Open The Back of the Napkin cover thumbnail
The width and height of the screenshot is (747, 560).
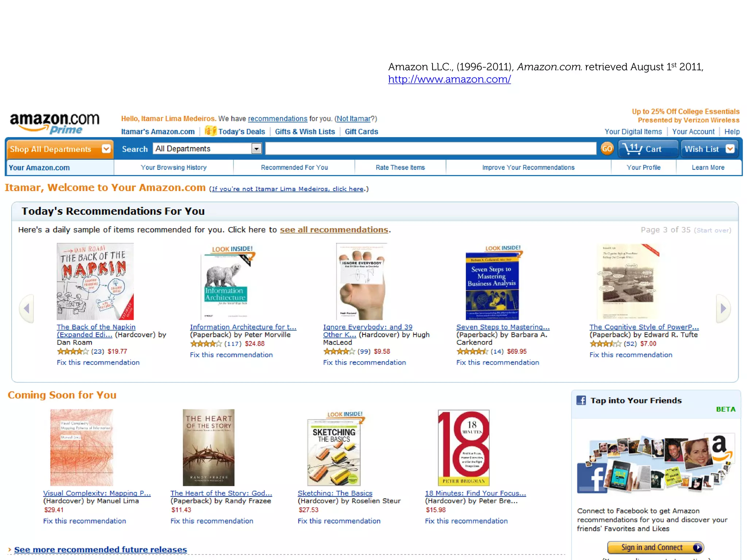[x=95, y=281]
